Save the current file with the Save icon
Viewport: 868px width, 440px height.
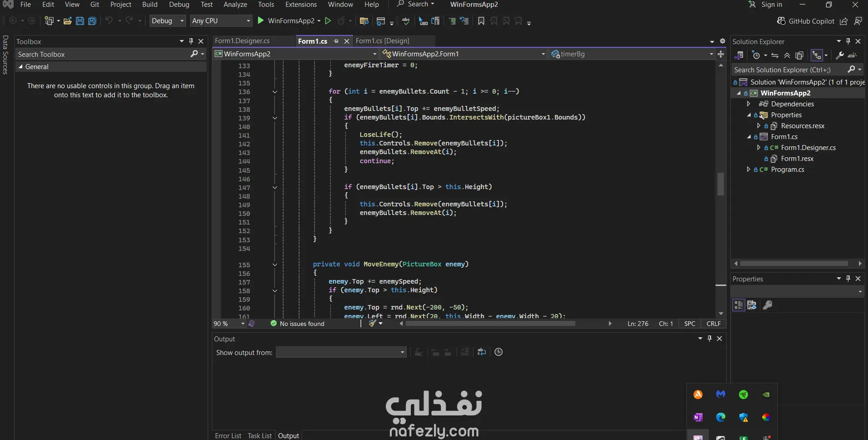tap(80, 21)
